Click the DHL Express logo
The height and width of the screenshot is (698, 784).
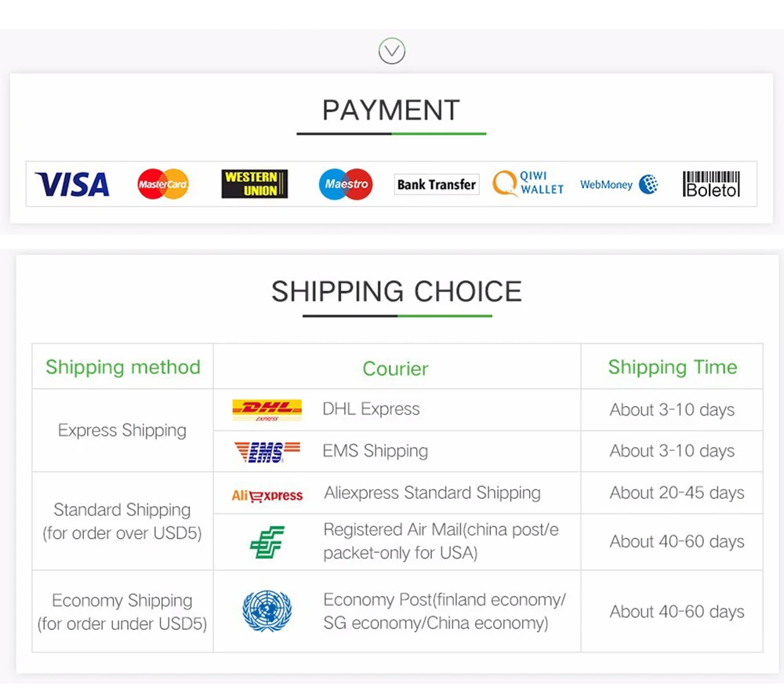pos(267,410)
